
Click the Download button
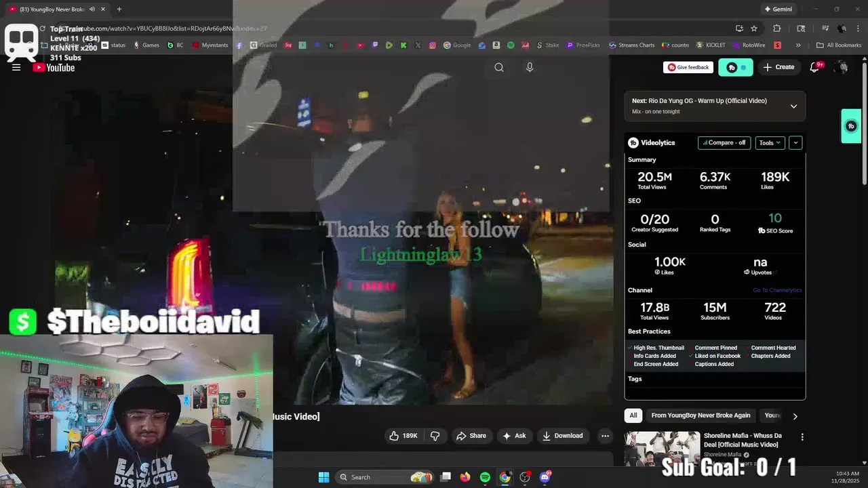pos(562,436)
